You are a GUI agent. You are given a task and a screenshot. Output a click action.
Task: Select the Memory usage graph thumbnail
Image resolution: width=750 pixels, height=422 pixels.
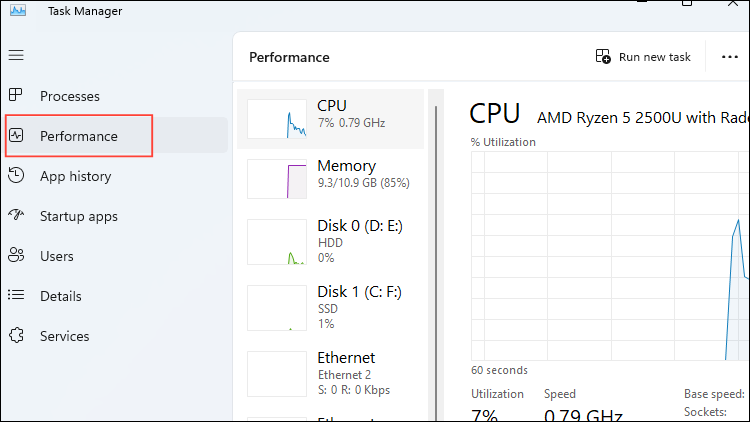277,179
